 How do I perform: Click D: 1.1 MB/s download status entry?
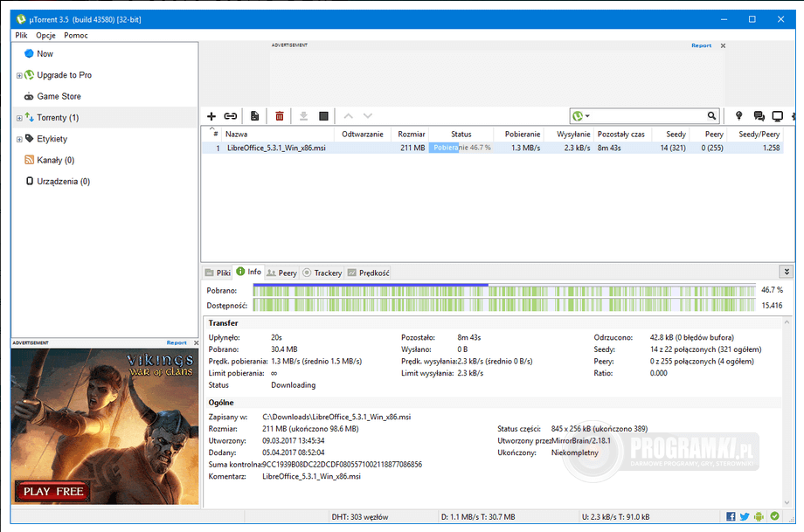coord(478,516)
